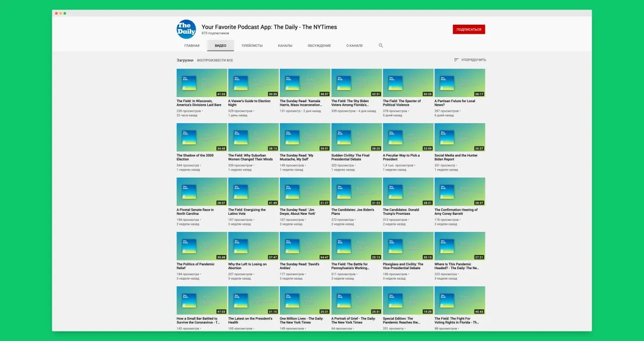The width and height of the screenshot is (644, 341).
Task: Click the red window close dot
Action: [56, 13]
